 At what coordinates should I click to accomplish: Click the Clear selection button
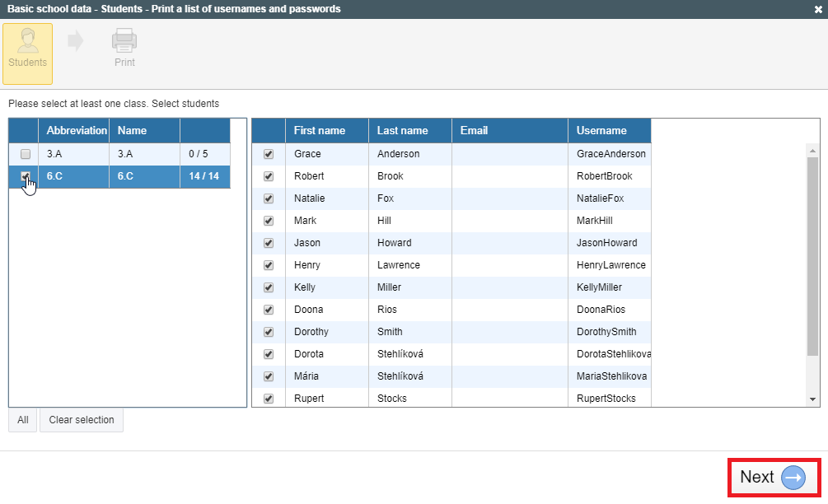[82, 420]
